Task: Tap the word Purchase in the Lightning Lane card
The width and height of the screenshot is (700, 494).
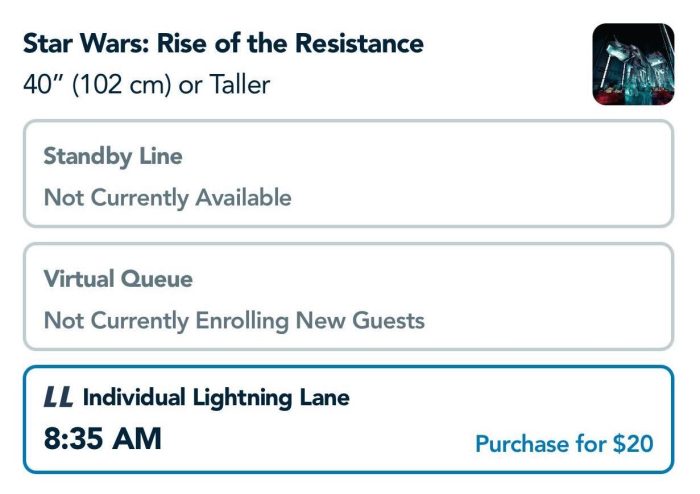Action: tap(522, 444)
